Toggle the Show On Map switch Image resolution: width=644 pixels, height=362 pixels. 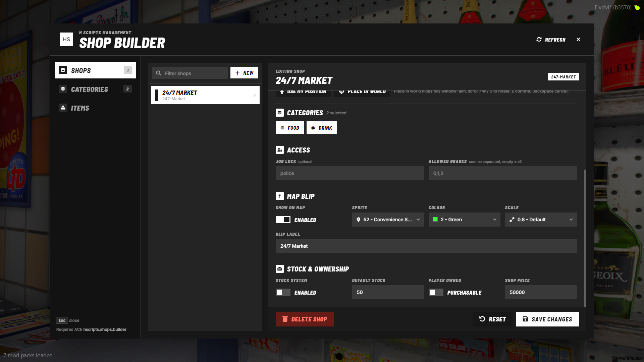283,220
